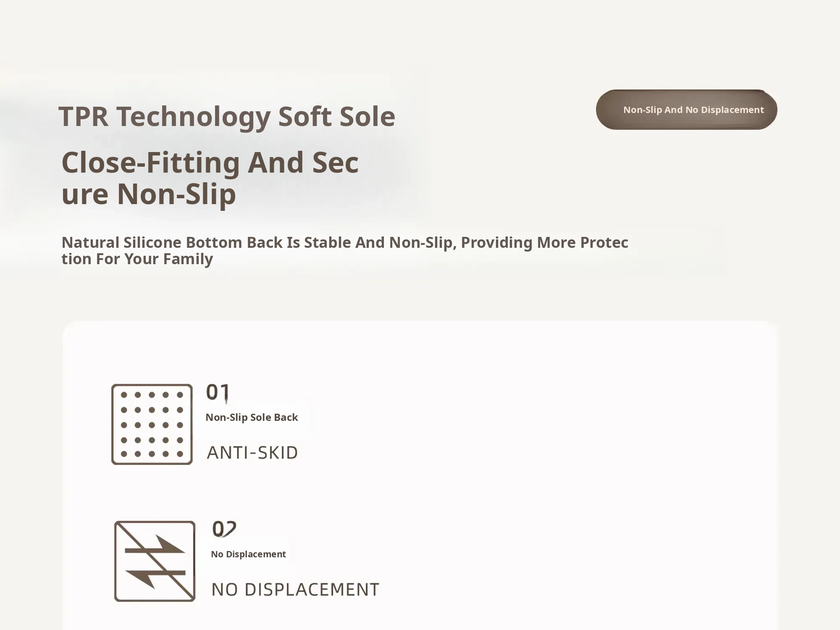Image resolution: width=840 pixels, height=630 pixels.
Task: Click the diagonal slash line in displacement icon
Action: point(155,561)
